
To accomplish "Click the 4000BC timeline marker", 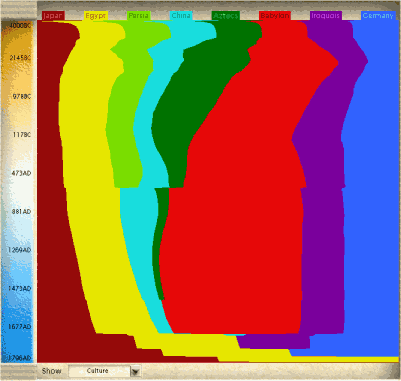I will click(20, 25).
